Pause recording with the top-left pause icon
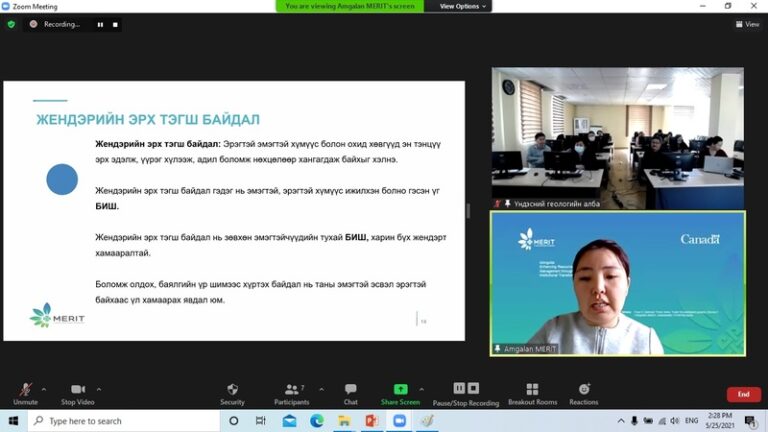The height and width of the screenshot is (432, 768). pyautogui.click(x=100, y=24)
